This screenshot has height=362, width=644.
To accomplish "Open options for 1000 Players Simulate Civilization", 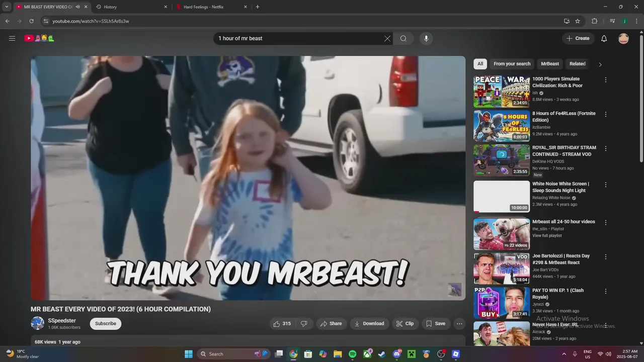I will click(x=606, y=80).
